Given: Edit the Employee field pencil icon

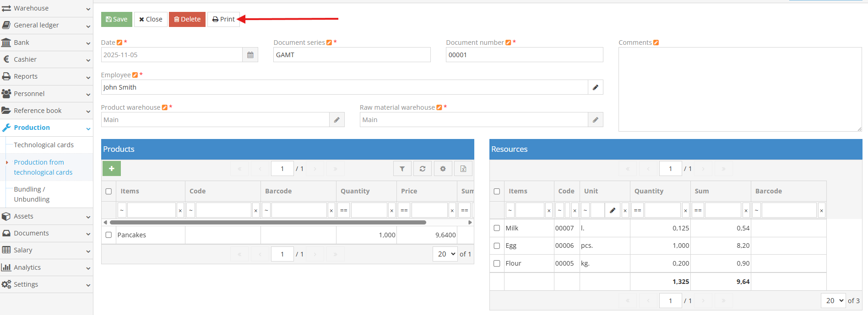Looking at the screenshot, I should click(x=595, y=87).
